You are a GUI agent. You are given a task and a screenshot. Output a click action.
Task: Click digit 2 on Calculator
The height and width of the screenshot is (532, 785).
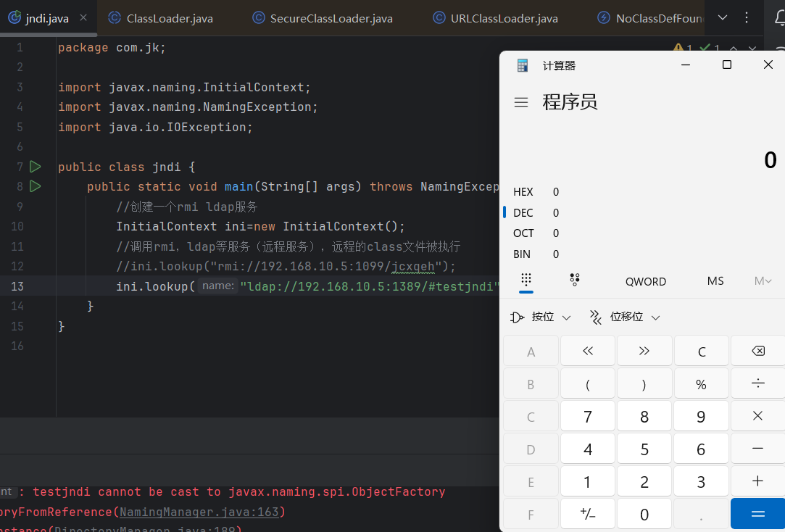pyautogui.click(x=644, y=481)
